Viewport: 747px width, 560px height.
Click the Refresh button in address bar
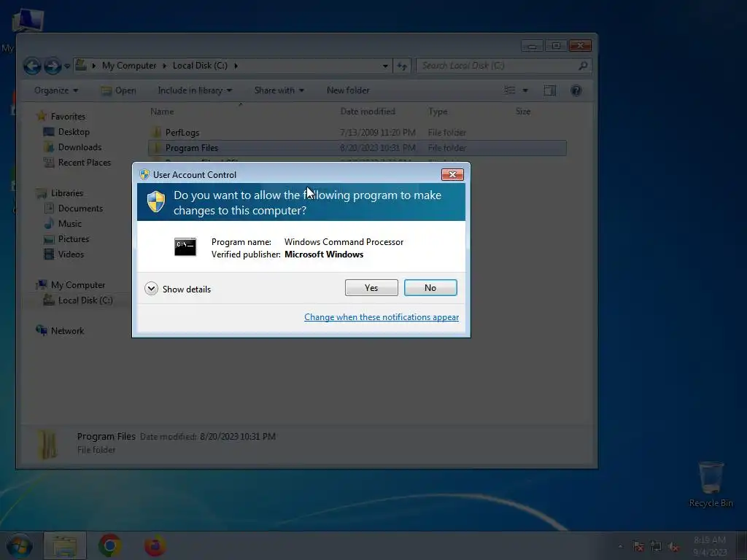(x=402, y=66)
